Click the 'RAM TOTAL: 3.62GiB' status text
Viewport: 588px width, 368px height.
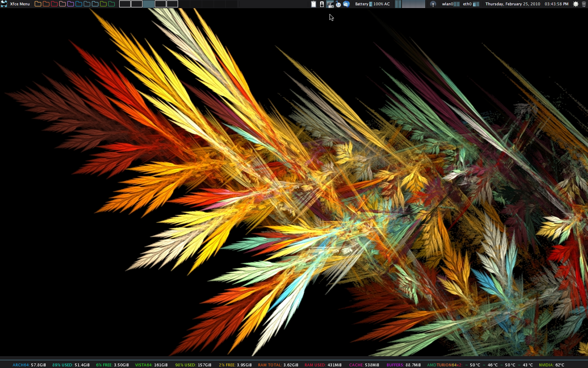[278, 365]
